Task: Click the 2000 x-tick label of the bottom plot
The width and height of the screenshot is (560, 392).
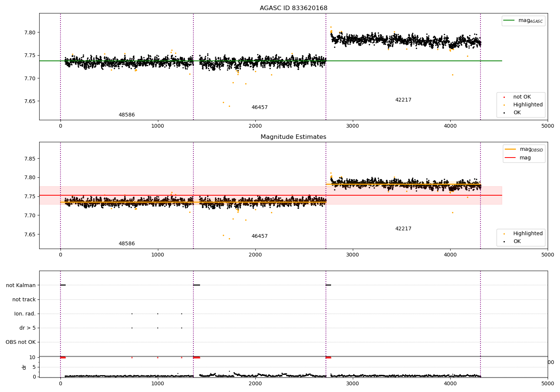Action: tap(255, 383)
